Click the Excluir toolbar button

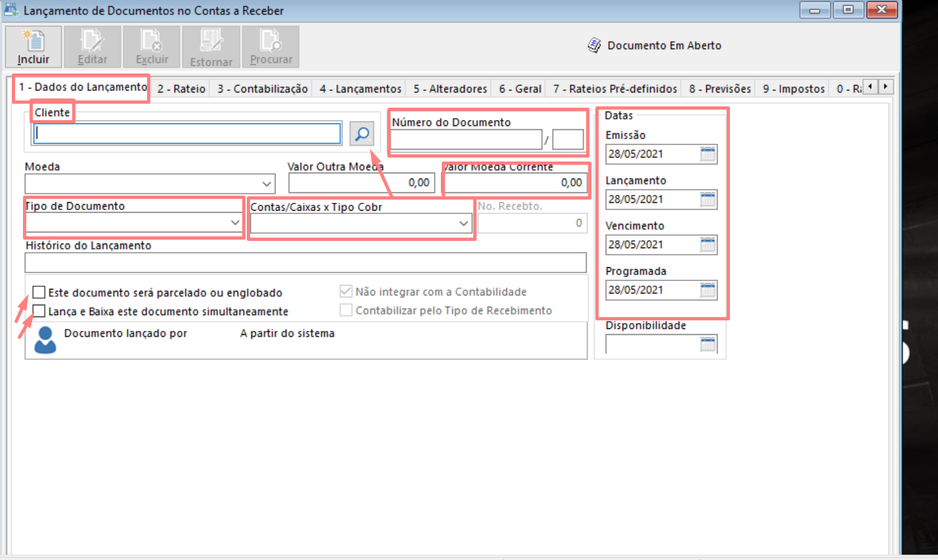152,47
